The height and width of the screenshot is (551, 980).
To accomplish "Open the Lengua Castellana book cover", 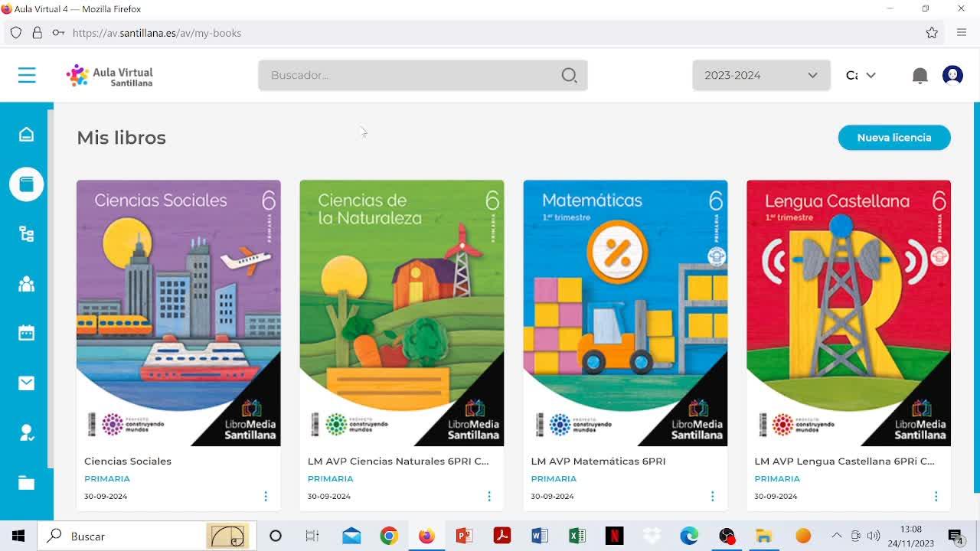I will coord(848,313).
